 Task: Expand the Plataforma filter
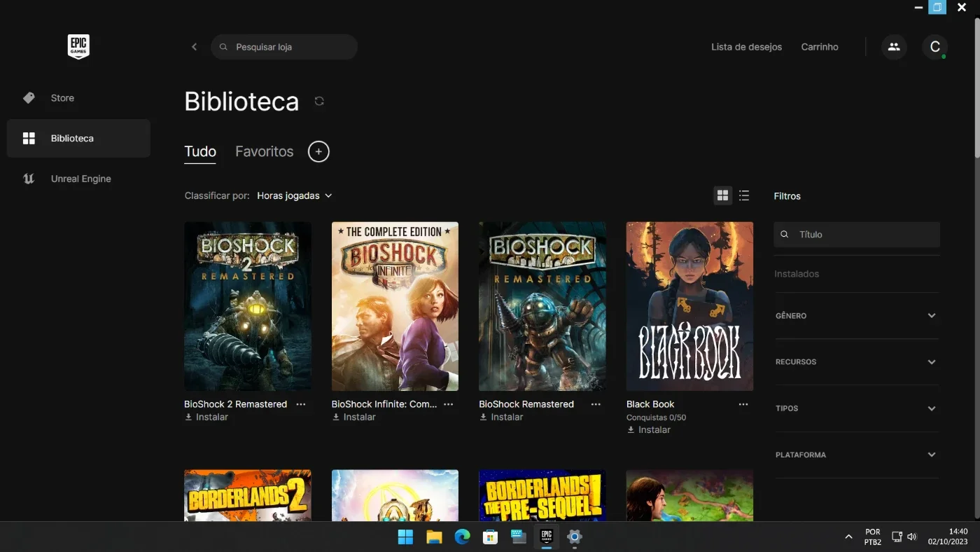[857, 455]
